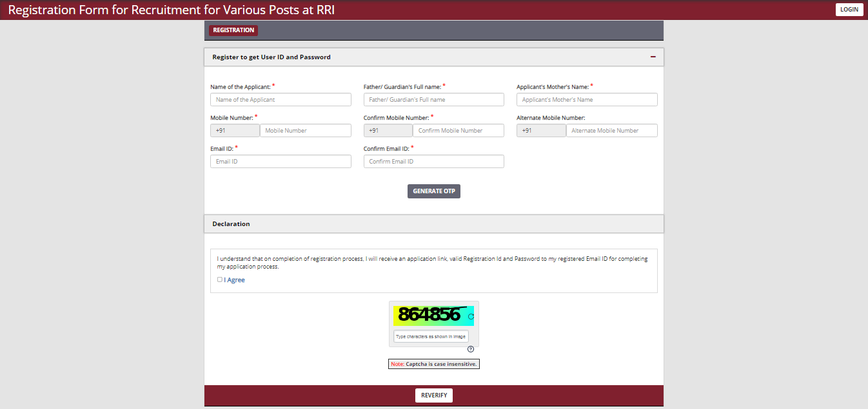Click the Alternate Mobile Number field

tap(611, 131)
